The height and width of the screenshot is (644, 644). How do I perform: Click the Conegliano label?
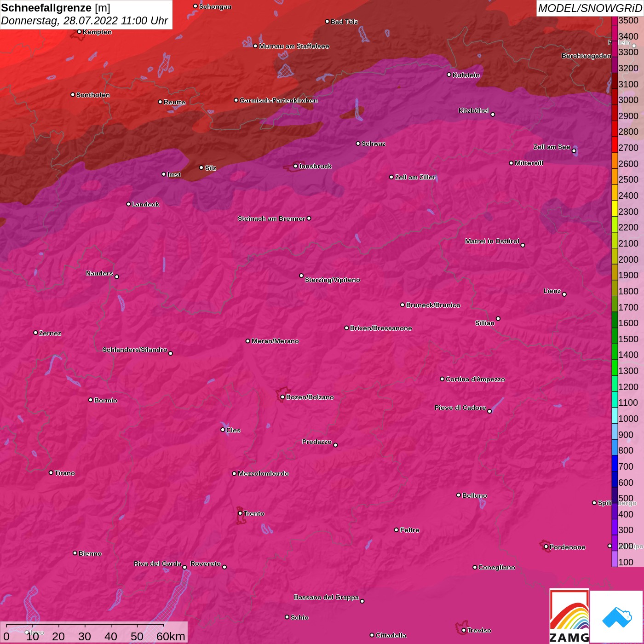(497, 567)
